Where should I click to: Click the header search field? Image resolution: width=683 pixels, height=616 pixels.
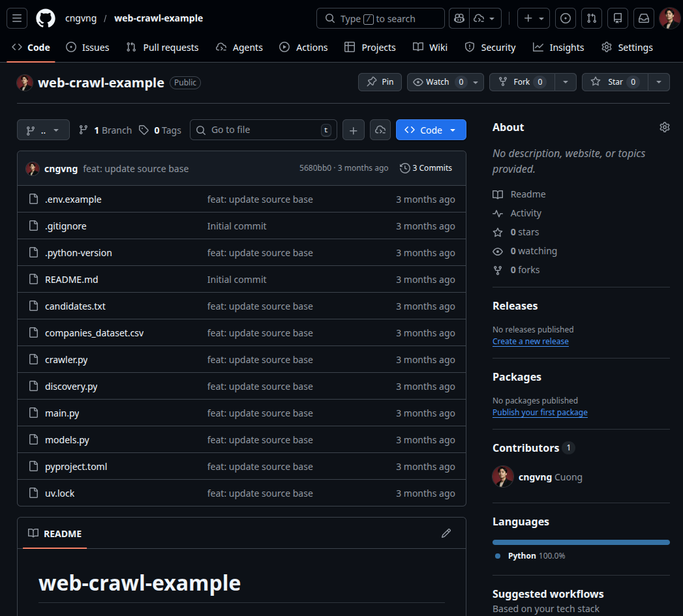point(380,18)
